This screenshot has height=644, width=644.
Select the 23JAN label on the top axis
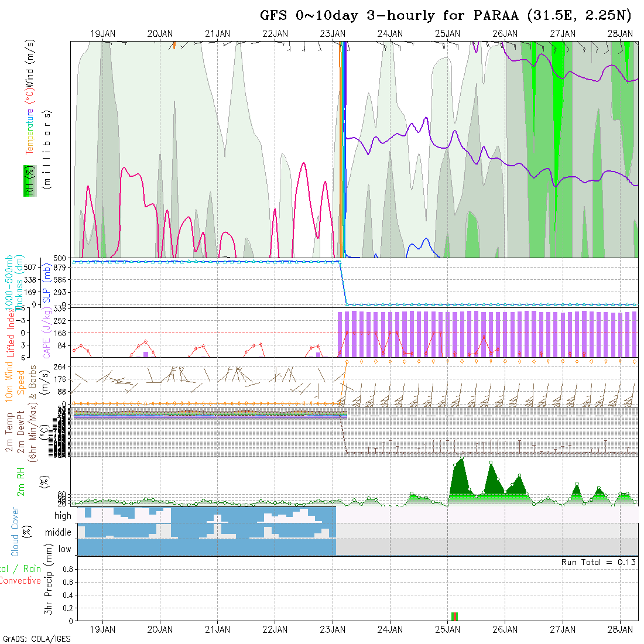tap(333, 34)
